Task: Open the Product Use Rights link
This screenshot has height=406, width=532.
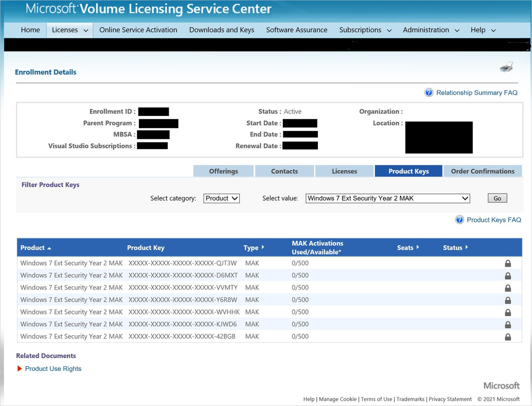Action: (x=53, y=368)
